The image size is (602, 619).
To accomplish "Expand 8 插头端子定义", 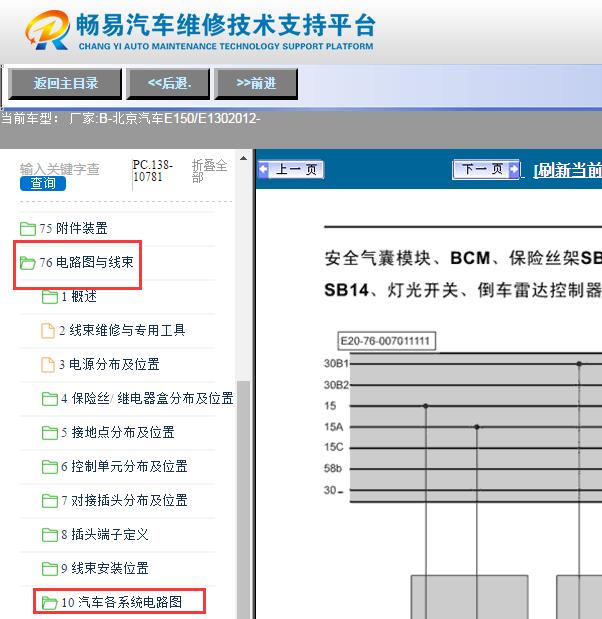I will click(105, 534).
